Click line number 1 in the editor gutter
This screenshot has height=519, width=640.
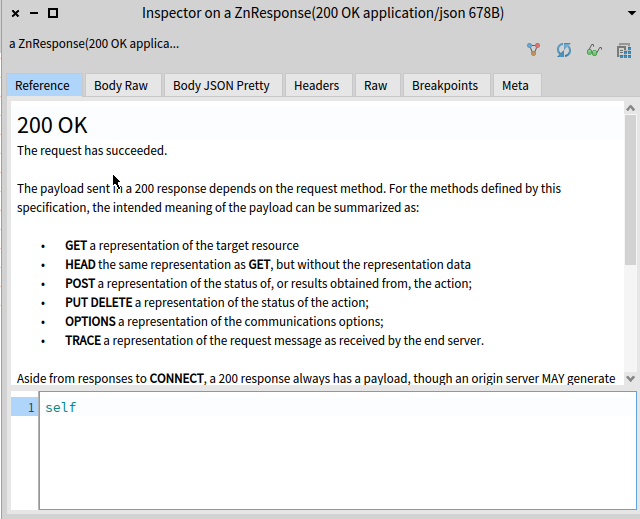(31, 408)
